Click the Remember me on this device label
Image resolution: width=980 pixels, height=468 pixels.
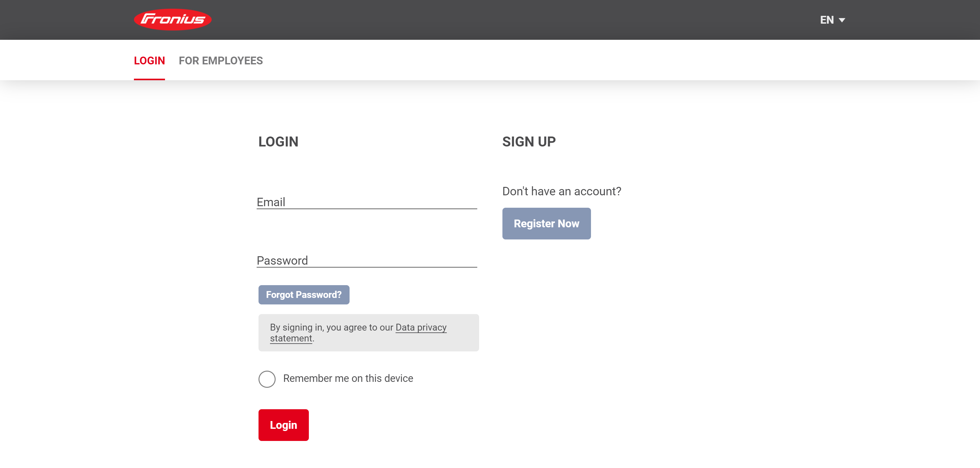pos(348,378)
